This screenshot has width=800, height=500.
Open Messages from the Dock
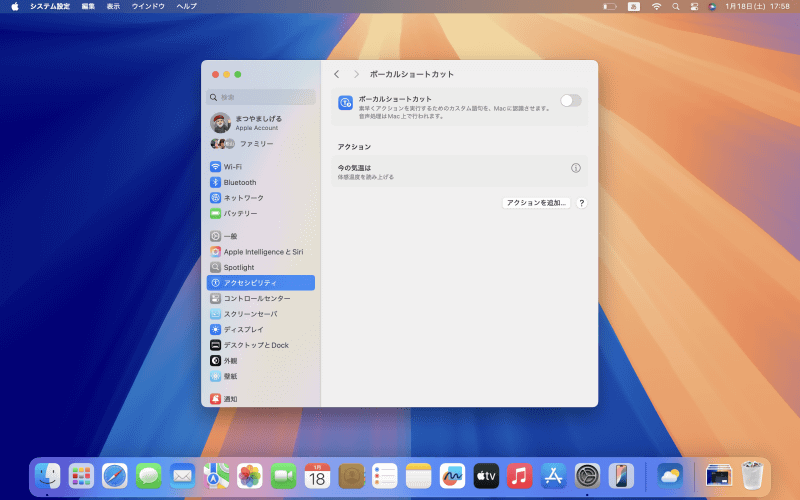pos(148,477)
